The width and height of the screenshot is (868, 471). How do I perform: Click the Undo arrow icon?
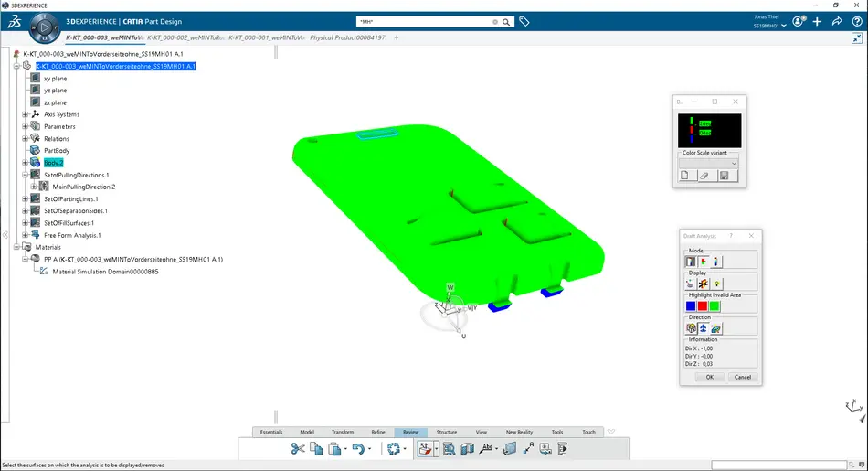[x=359, y=449]
